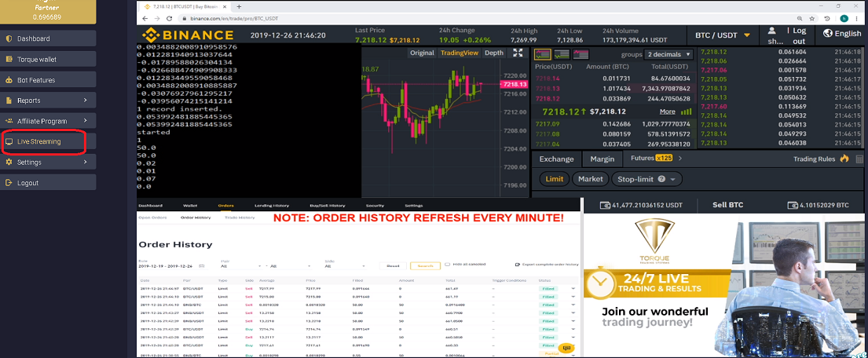This screenshot has width=868, height=358.
Task: Expand the Settings submenu chevron
Action: coord(86,163)
